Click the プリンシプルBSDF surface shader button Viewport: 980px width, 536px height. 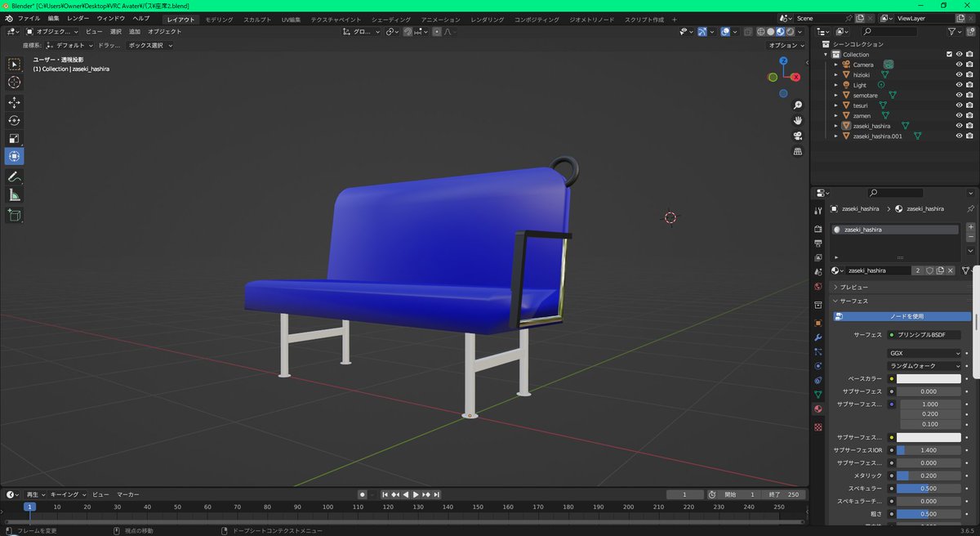pyautogui.click(x=924, y=334)
